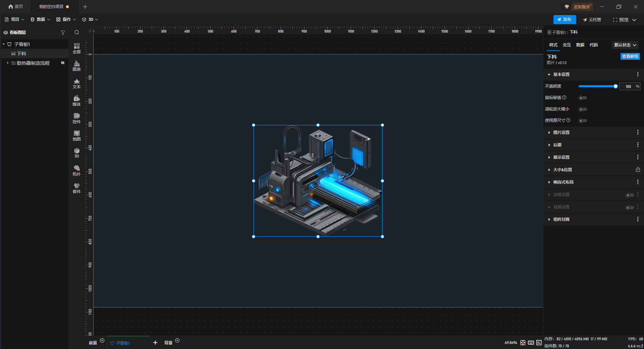Click the fit-to-screen icon in status bar
Screen dimensions: 644x349
click(x=523, y=343)
